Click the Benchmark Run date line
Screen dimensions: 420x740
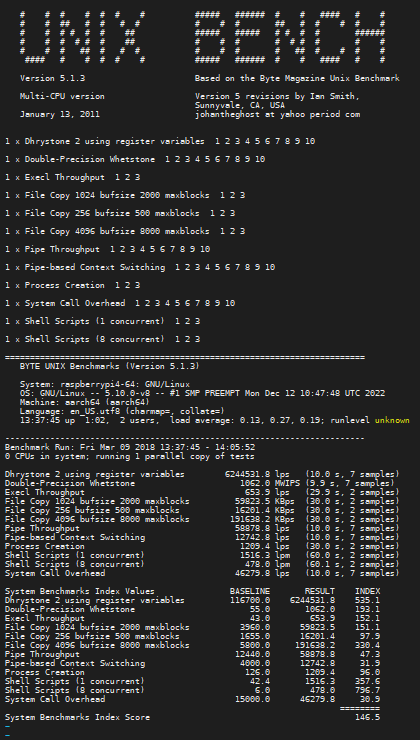click(x=133, y=447)
